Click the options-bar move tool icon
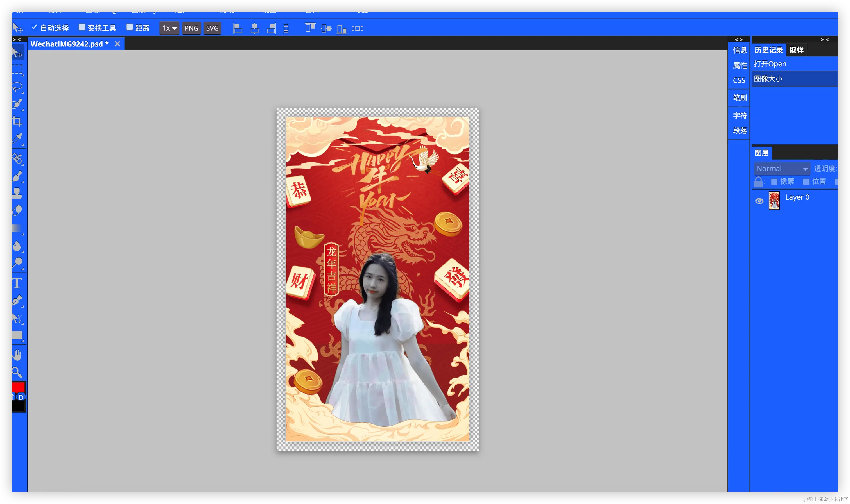 18,28
